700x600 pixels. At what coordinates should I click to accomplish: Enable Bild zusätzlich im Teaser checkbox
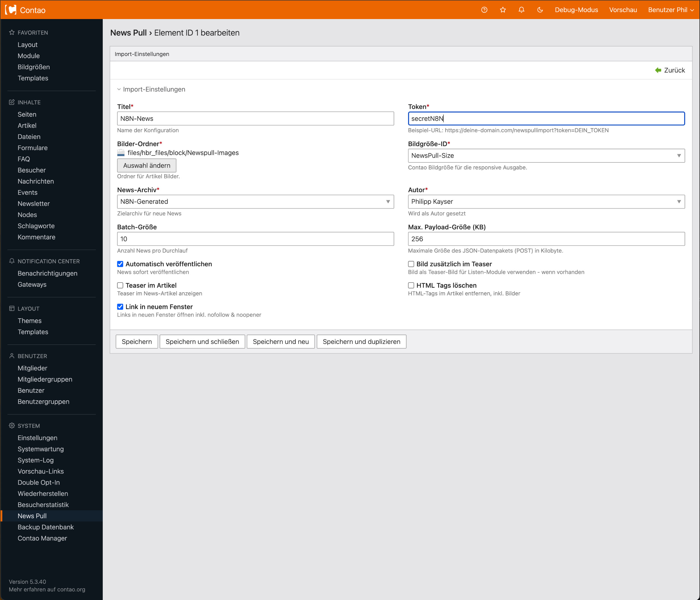pos(411,264)
